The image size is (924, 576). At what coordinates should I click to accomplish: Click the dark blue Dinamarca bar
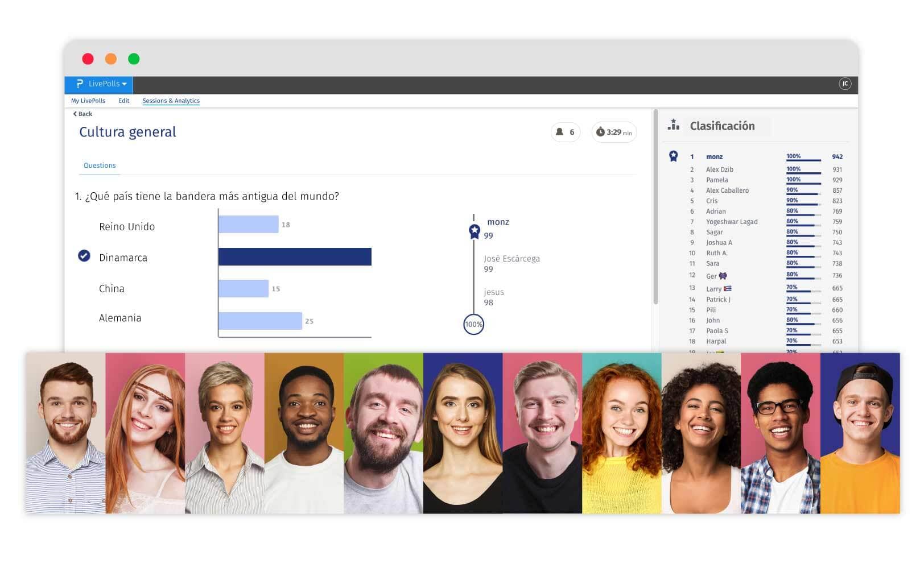click(x=295, y=256)
